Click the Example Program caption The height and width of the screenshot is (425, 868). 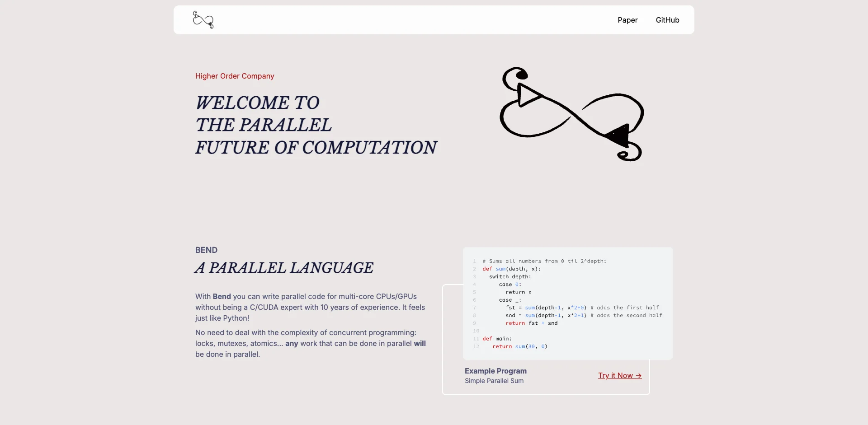point(495,371)
